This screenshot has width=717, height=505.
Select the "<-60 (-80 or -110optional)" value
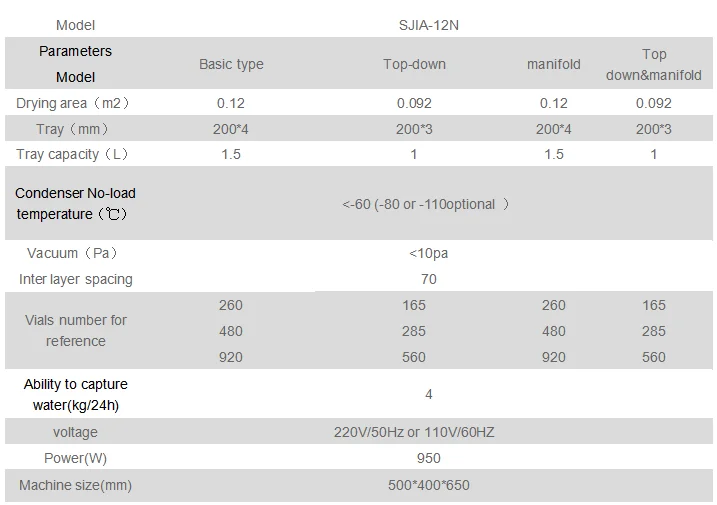tap(426, 204)
